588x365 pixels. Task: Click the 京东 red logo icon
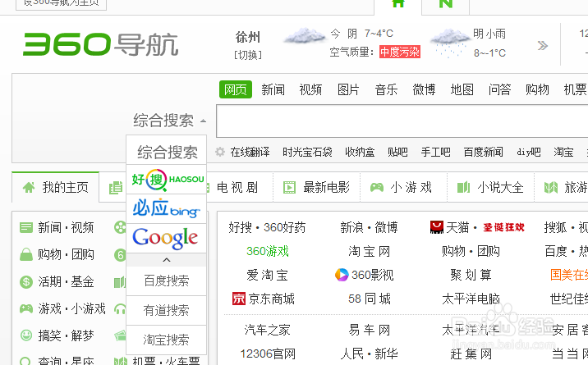(x=239, y=299)
